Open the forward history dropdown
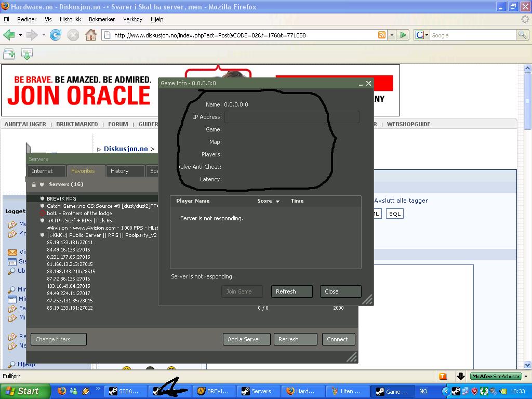Screen dimensions: 532x399 point(44,35)
